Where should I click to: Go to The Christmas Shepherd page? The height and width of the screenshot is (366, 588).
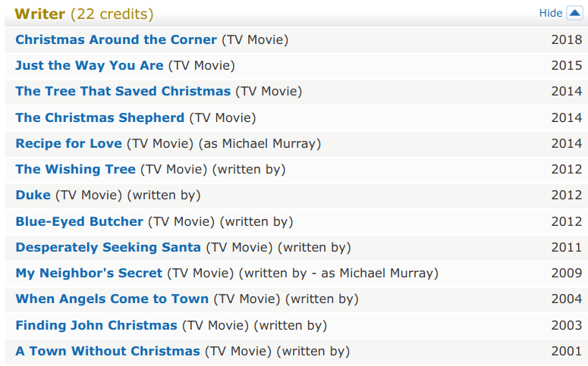[99, 117]
